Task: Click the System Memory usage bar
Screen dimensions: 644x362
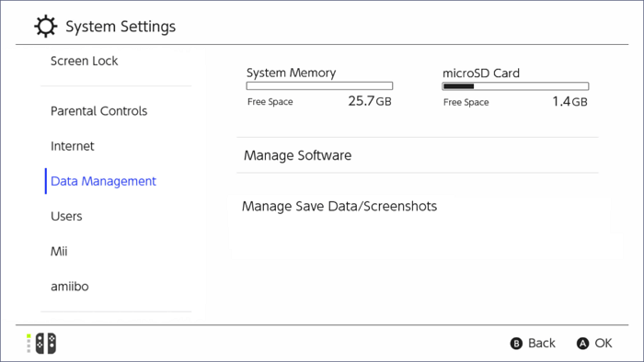Action: click(319, 85)
